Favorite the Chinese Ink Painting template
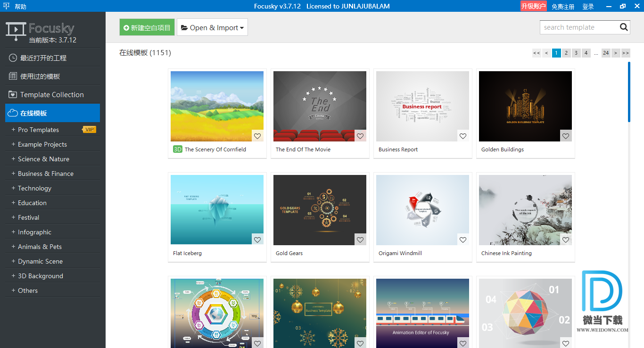 [566, 240]
